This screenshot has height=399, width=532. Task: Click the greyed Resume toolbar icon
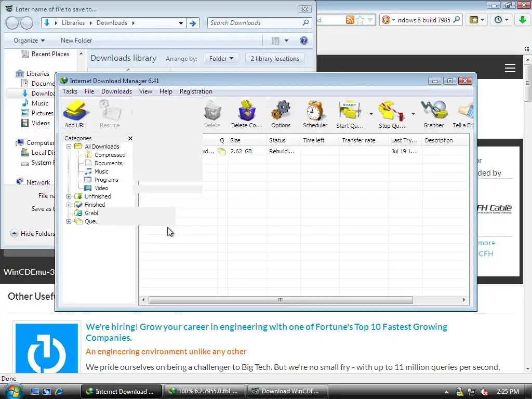tap(110, 114)
